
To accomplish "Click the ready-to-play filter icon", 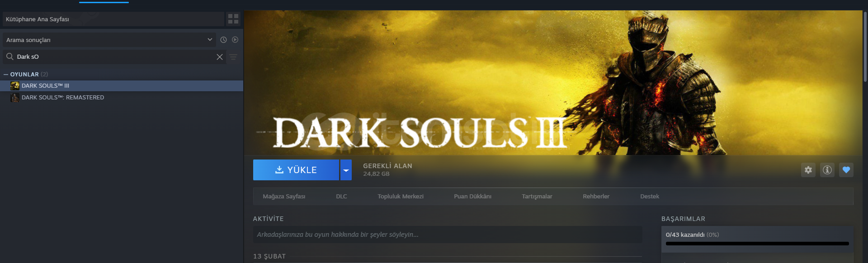I will (x=235, y=40).
